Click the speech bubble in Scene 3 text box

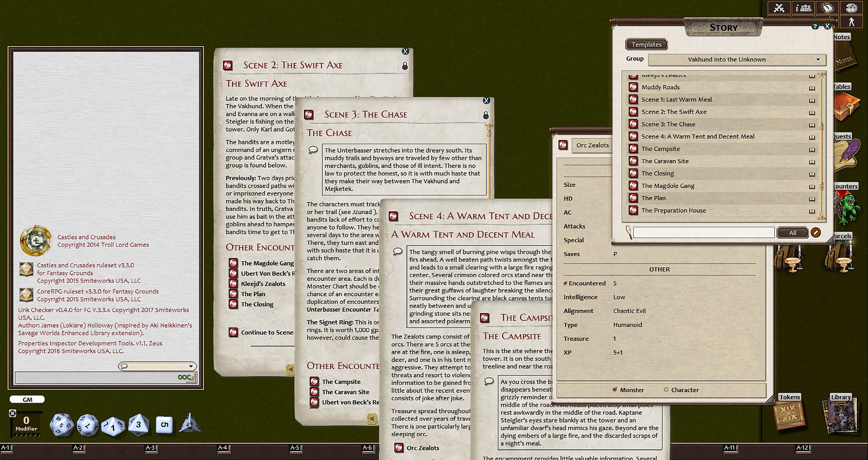(313, 150)
